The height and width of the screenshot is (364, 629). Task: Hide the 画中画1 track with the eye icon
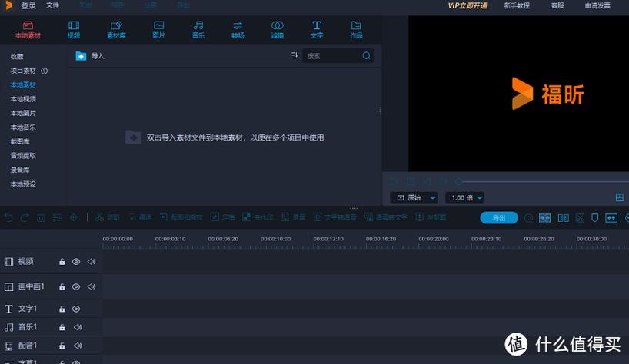coord(76,286)
